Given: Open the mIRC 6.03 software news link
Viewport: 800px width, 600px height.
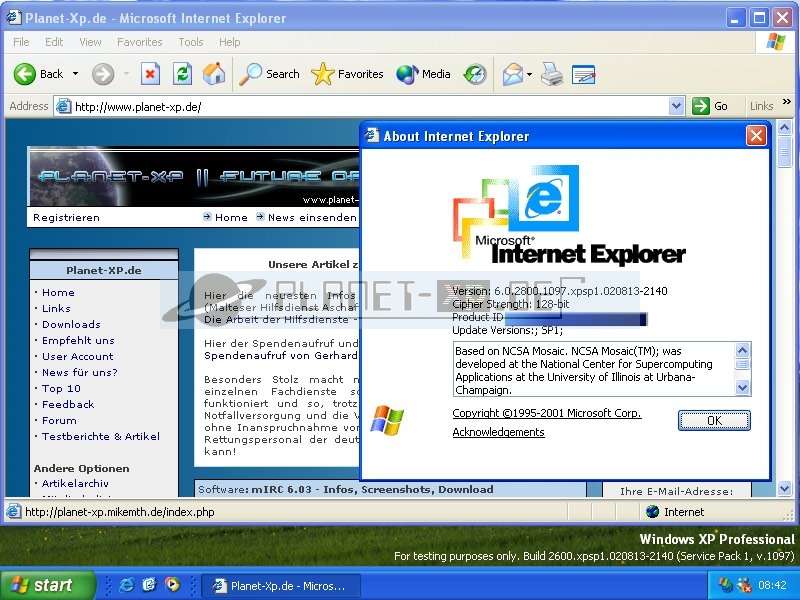Looking at the screenshot, I should [372, 489].
